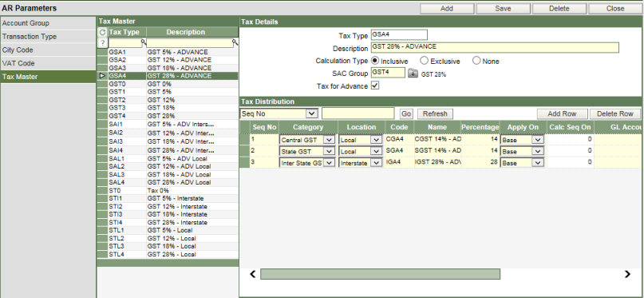Click the IGA4 code cell
The image size is (644, 298).
pos(399,163)
